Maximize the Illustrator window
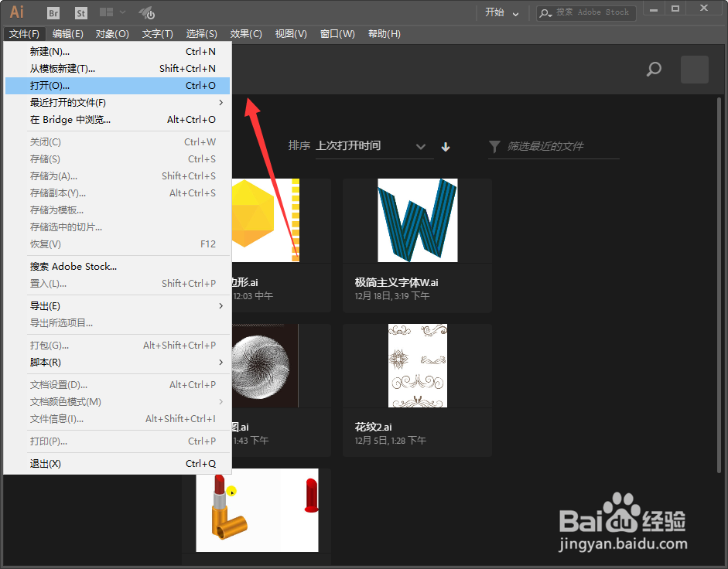The image size is (728, 569). click(675, 9)
